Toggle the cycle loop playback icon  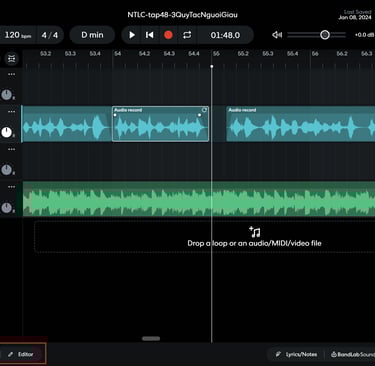point(187,35)
